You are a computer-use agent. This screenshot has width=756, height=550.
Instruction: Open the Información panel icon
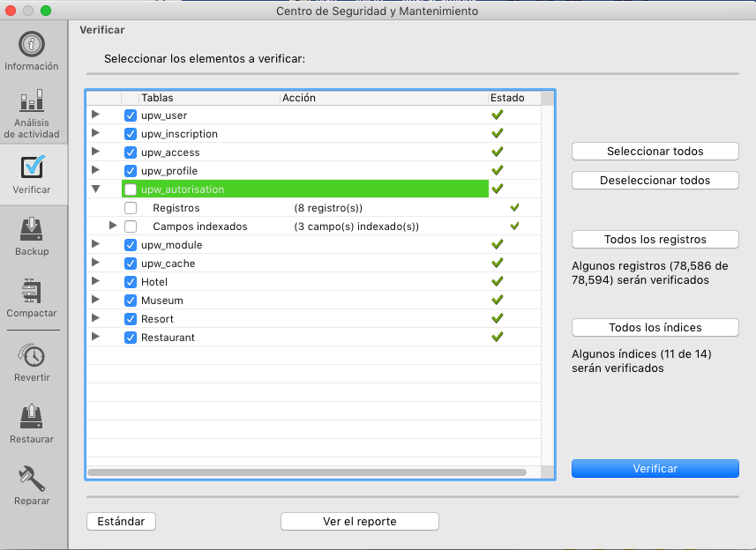[x=33, y=44]
